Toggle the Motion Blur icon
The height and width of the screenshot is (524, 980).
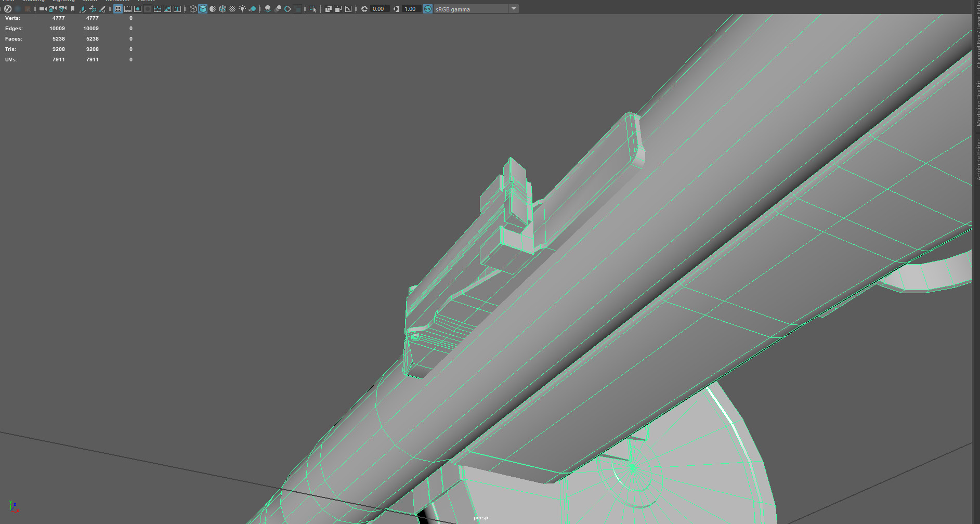coord(278,9)
